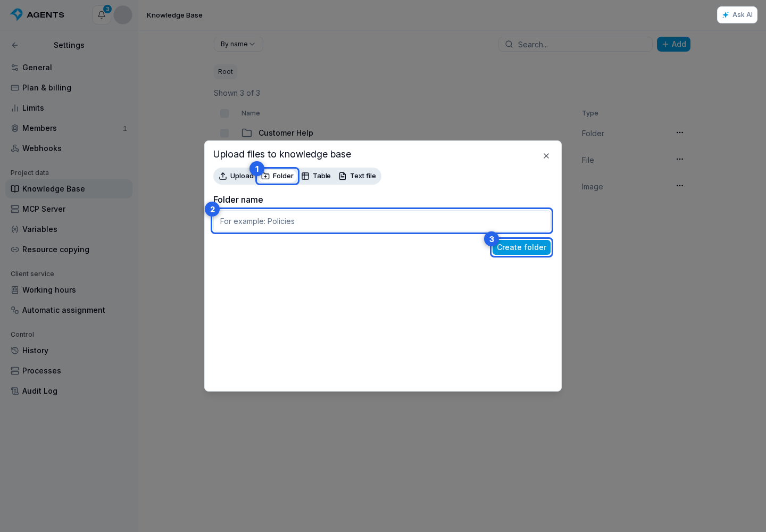Open more options for Image row
The image size is (766, 532).
pos(680,186)
